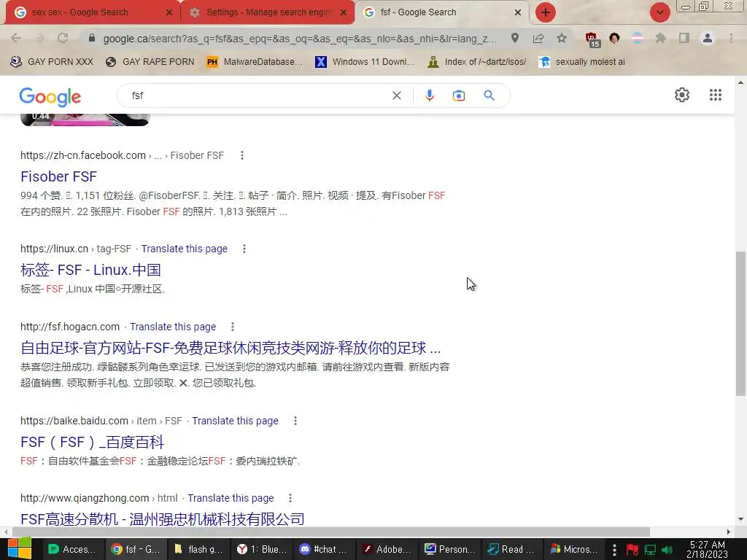Open options menu for the fsf.hogacn.com result
Screen dimensions: 747x560
pos(233,327)
